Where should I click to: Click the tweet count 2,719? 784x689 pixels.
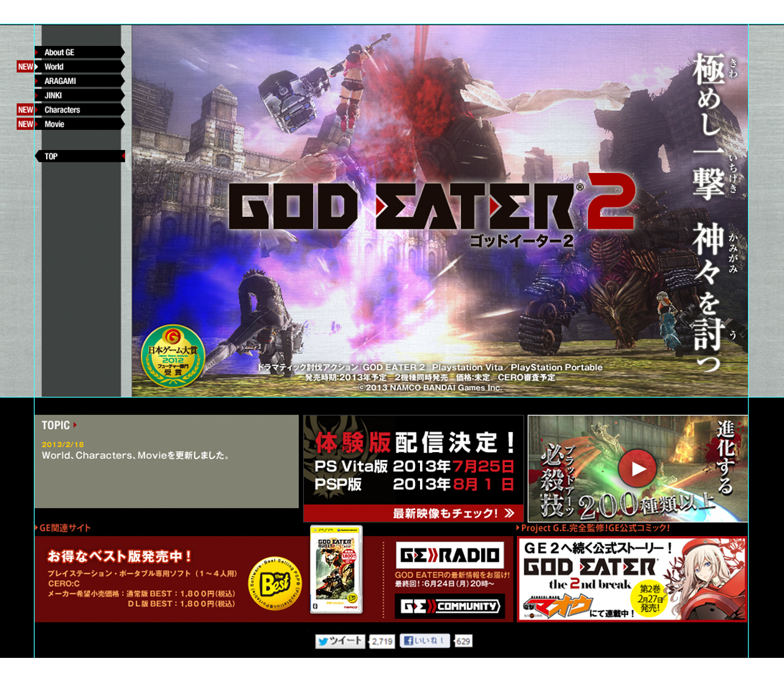(382, 642)
